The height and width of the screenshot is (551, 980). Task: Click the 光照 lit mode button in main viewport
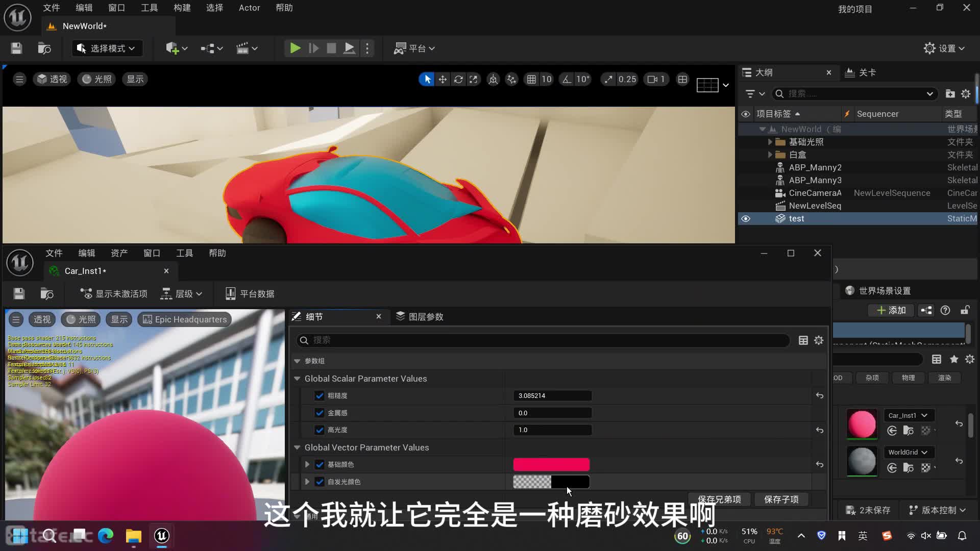[96, 79]
